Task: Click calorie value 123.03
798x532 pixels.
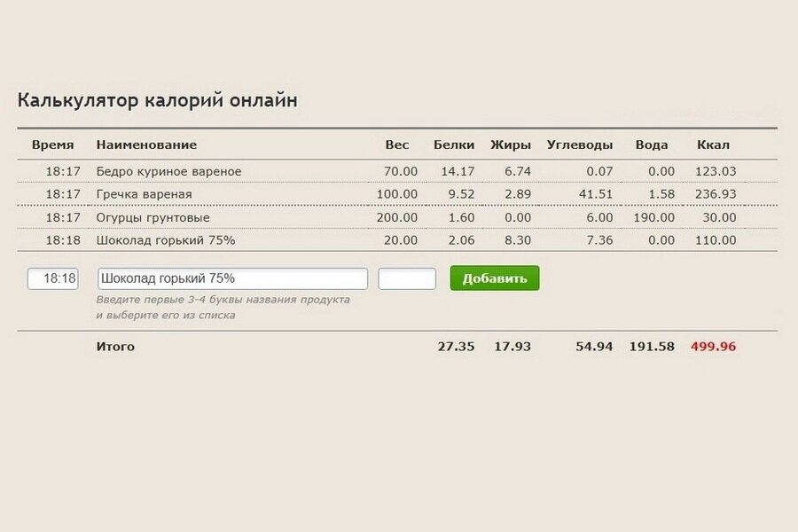Action: pos(716,171)
